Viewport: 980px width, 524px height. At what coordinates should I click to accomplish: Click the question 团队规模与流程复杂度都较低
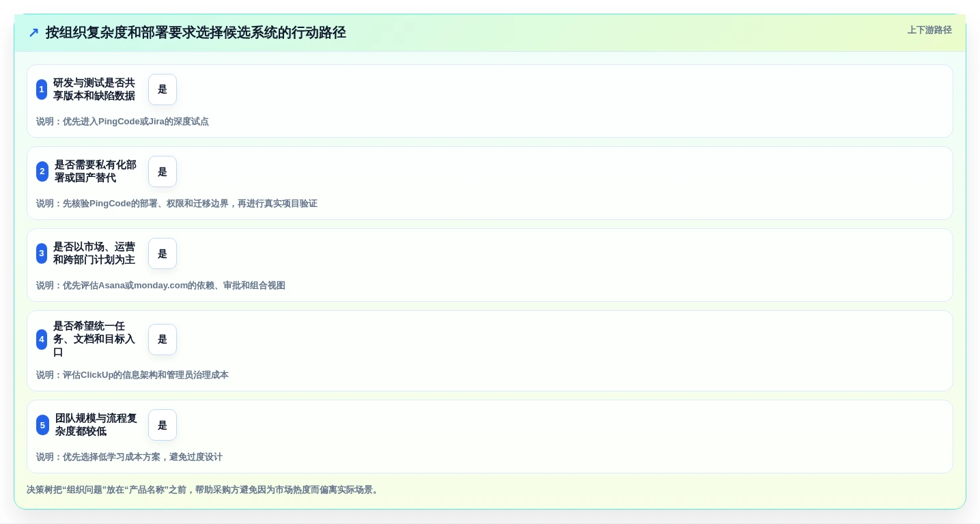(x=96, y=425)
